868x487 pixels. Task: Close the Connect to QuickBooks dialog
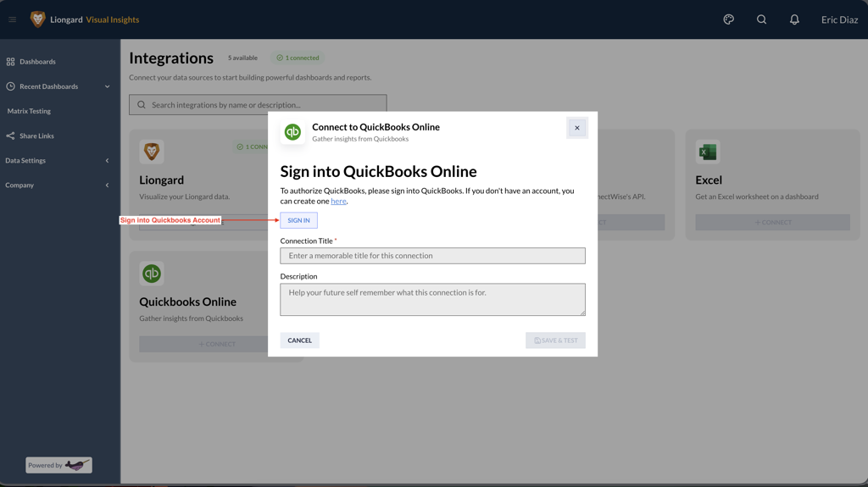(x=576, y=128)
